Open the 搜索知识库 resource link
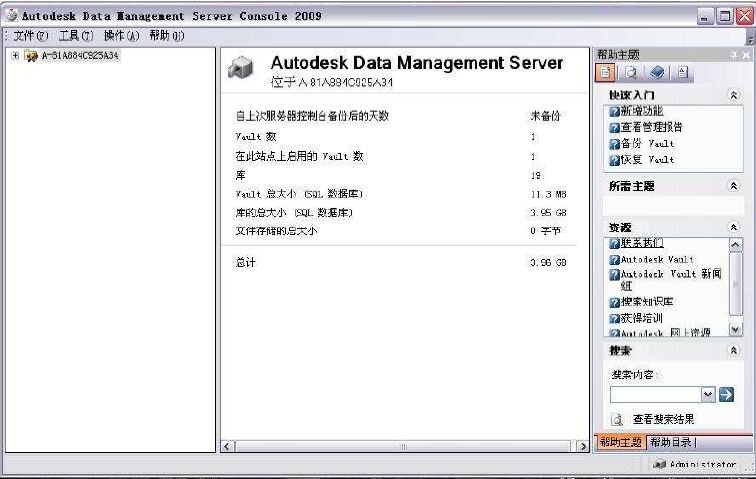The image size is (756, 479). pyautogui.click(x=647, y=302)
